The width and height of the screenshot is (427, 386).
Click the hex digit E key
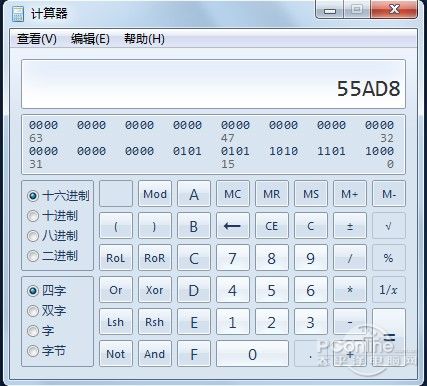click(x=194, y=322)
